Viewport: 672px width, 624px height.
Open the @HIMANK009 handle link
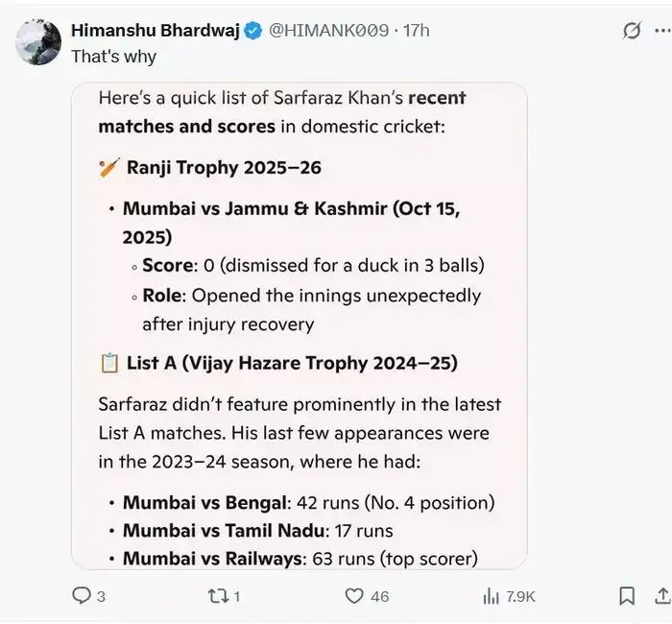[x=329, y=31]
